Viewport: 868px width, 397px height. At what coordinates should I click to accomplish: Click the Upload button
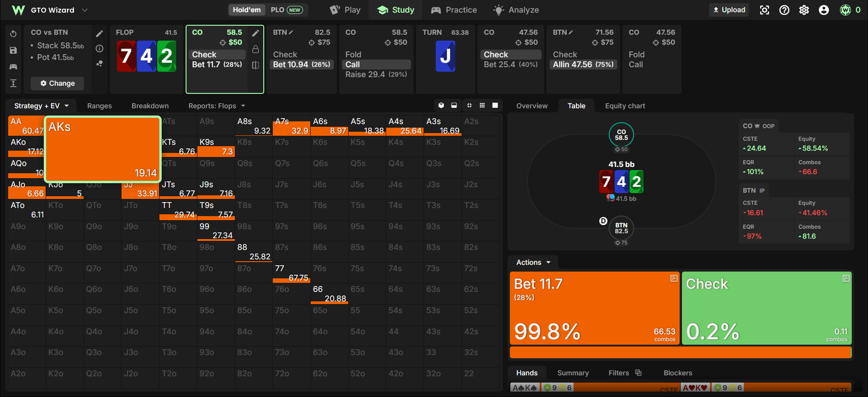tap(729, 10)
